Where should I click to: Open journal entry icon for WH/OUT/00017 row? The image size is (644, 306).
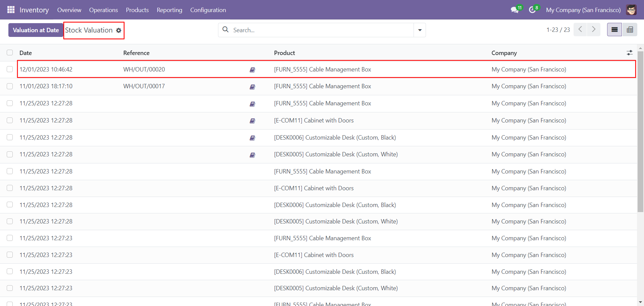pos(253,87)
